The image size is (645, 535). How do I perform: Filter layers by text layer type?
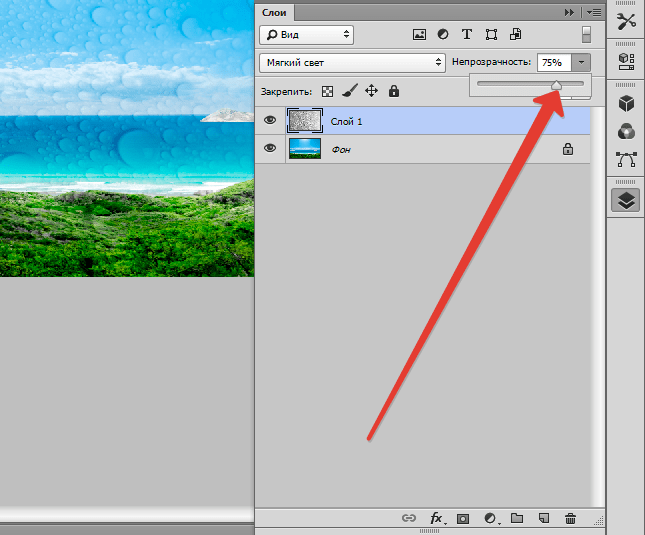466,35
